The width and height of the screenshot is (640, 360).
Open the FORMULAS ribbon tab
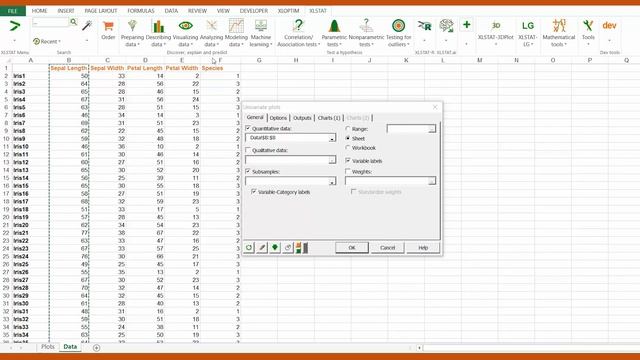pyautogui.click(x=141, y=11)
